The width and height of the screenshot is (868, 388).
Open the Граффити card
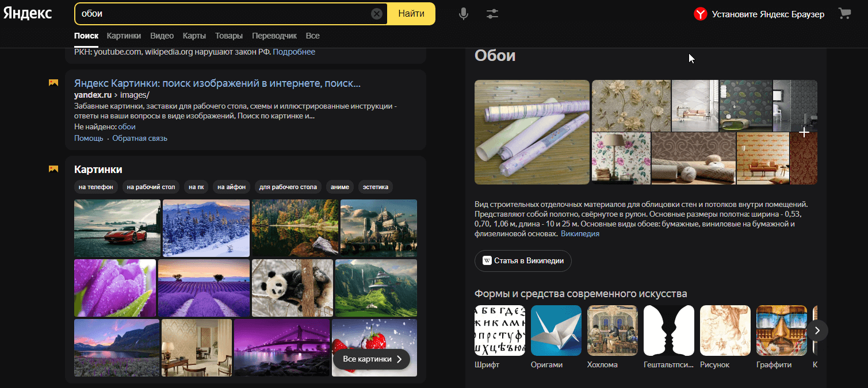coord(782,337)
